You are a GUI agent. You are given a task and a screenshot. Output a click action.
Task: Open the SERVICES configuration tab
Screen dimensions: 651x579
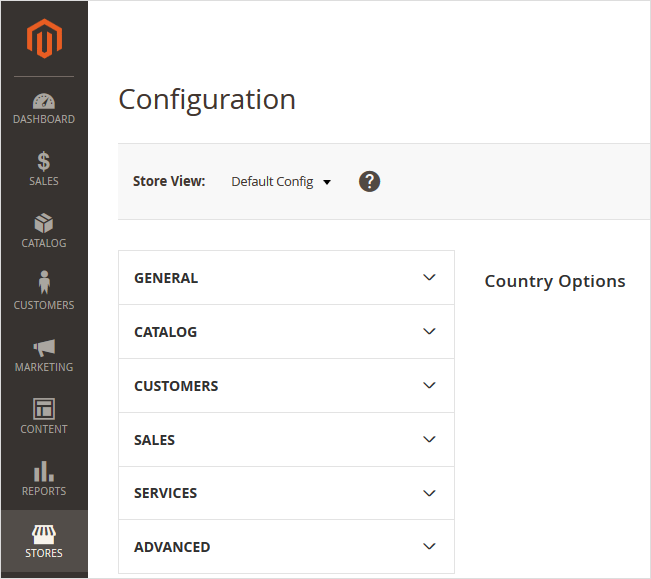click(x=286, y=493)
